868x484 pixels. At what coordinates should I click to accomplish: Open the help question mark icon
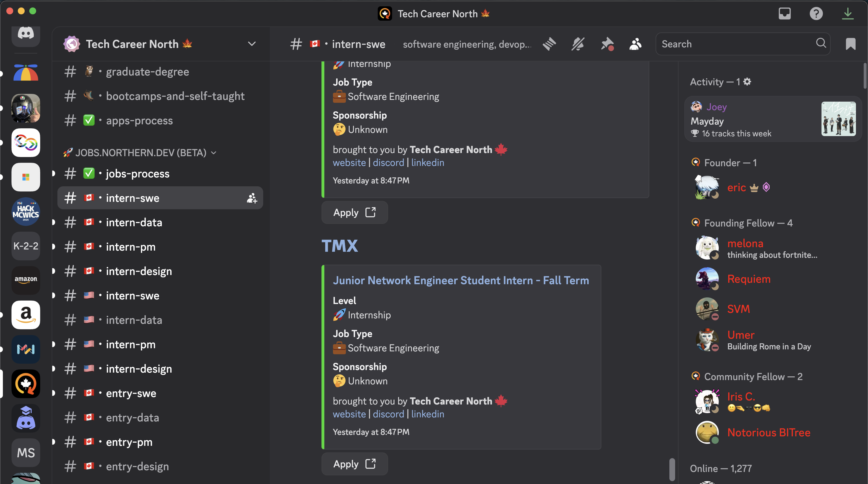click(x=816, y=14)
